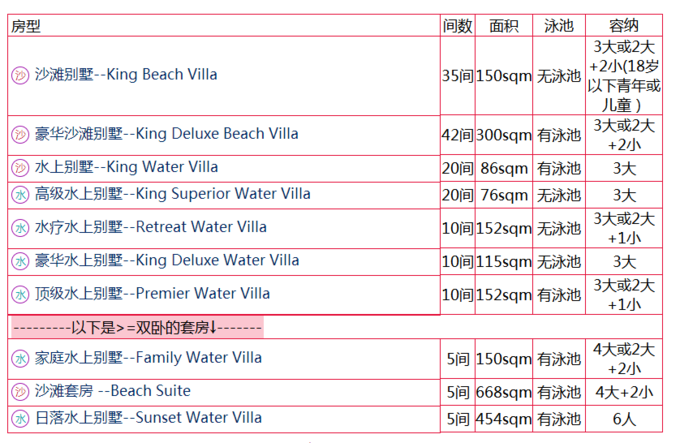Click the 面积 column header
This screenshot has height=443, width=680.
pos(503,26)
